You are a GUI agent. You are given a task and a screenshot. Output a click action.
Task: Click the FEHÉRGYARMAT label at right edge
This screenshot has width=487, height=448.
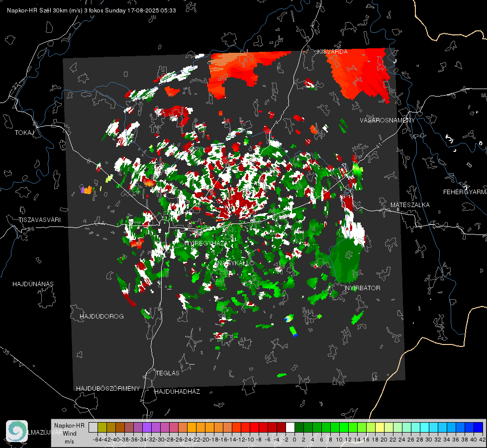pos(465,192)
